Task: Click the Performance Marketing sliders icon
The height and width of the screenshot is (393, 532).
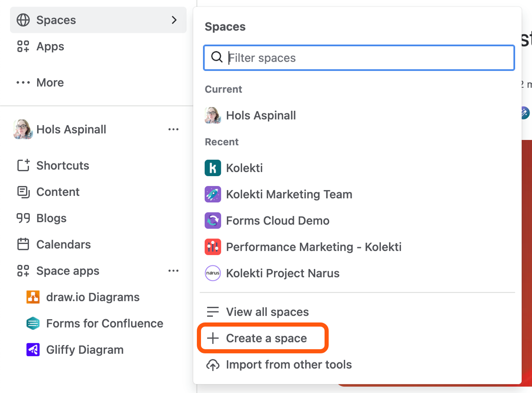Action: point(213,247)
